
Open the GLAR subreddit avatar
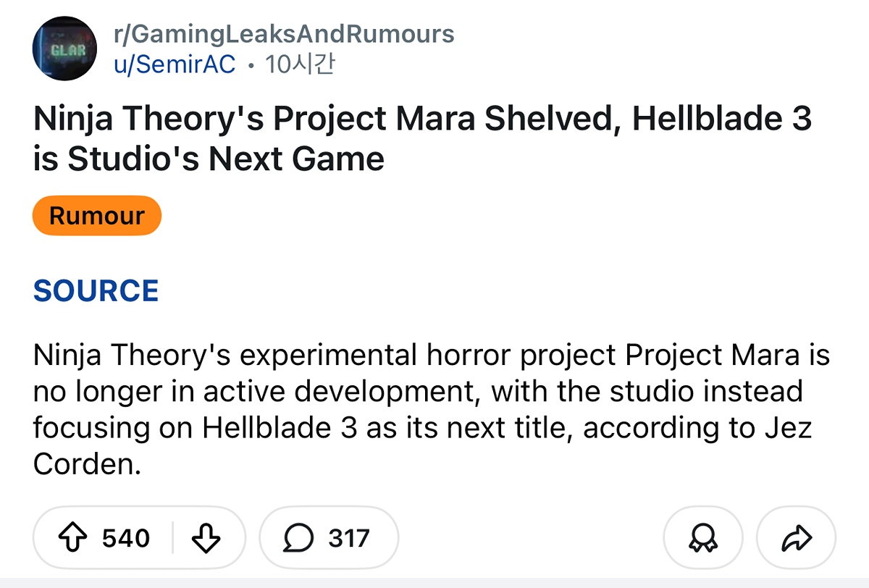click(64, 49)
